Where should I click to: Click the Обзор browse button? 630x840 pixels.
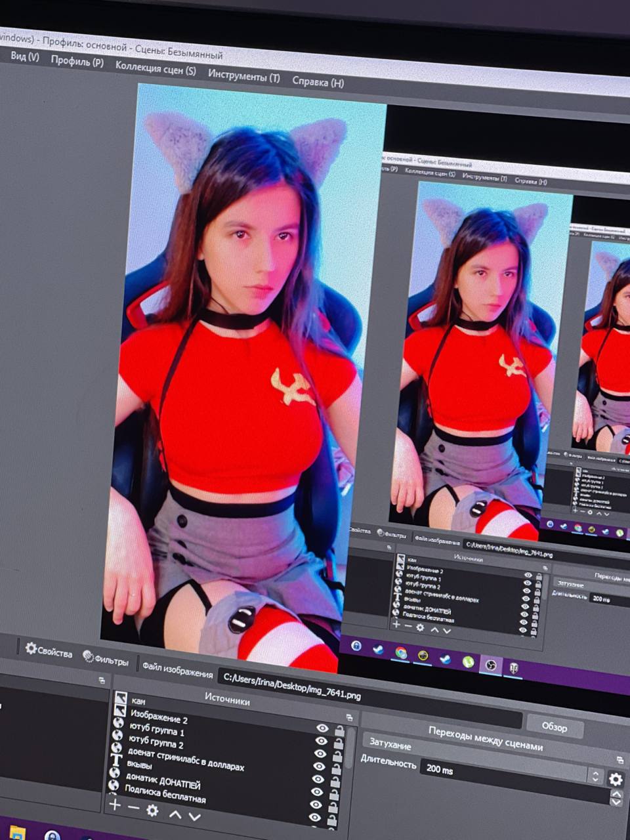point(554,726)
